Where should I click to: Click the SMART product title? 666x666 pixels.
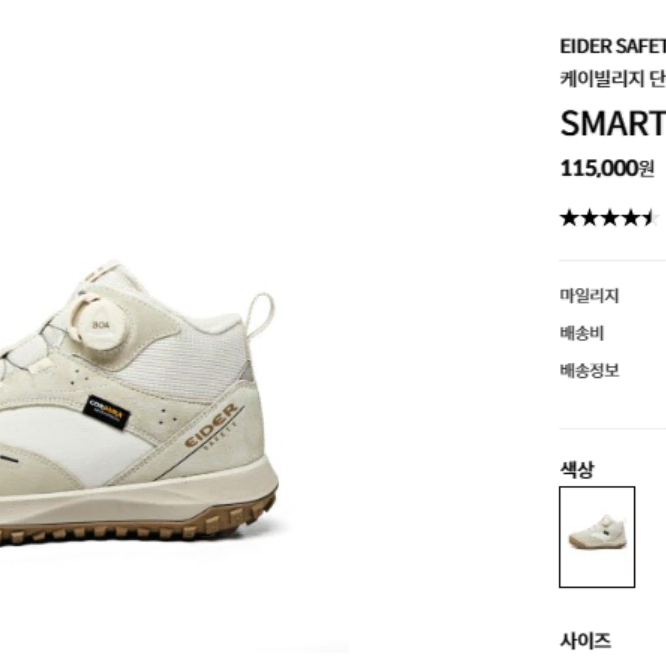[x=613, y=124]
